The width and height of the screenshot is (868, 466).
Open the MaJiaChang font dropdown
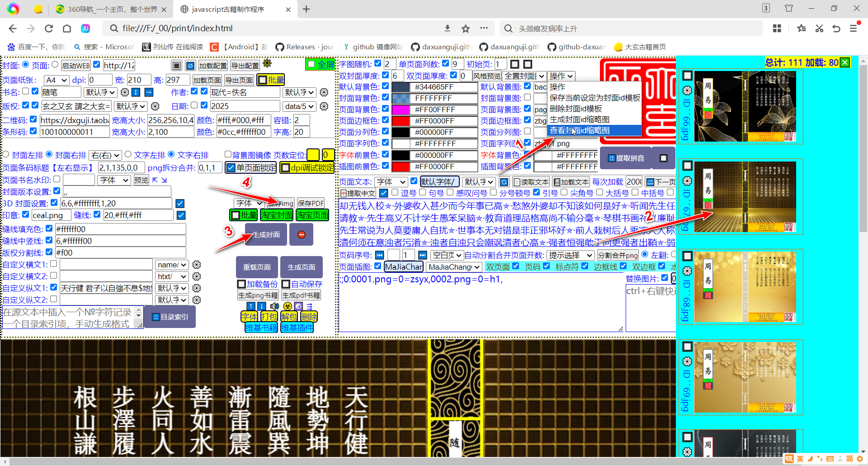click(453, 266)
